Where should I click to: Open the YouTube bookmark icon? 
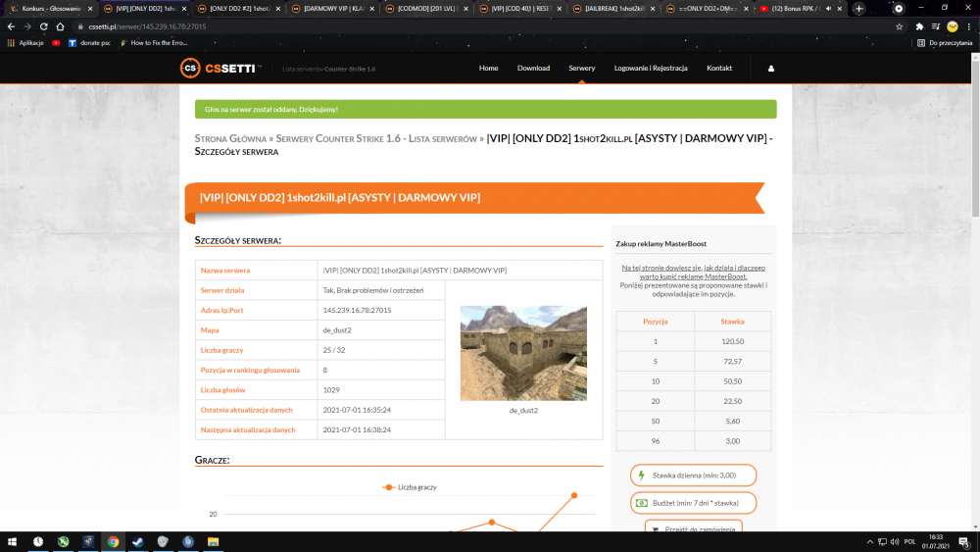click(x=56, y=43)
